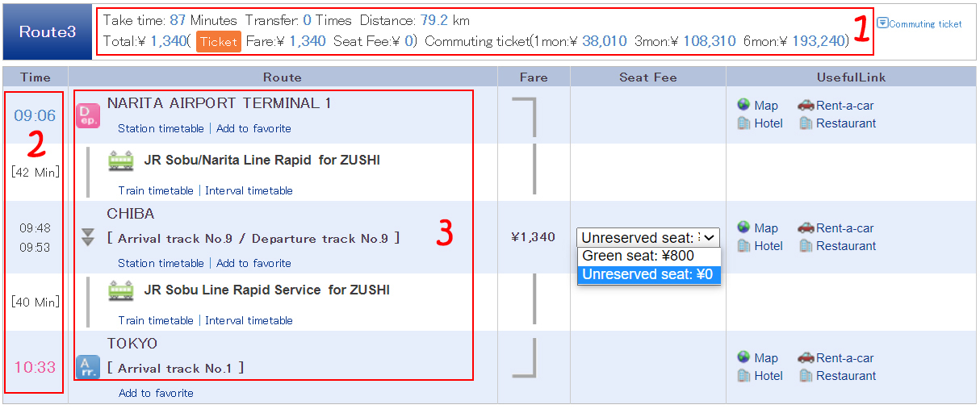Click the Restaurant icon in Narita Airport row
This screenshot has width=980, height=409.
tap(806, 123)
